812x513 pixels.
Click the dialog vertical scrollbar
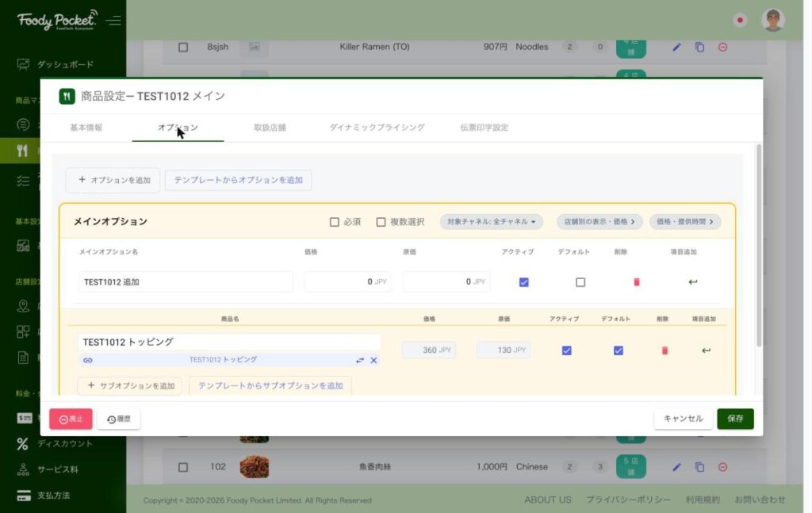click(759, 246)
